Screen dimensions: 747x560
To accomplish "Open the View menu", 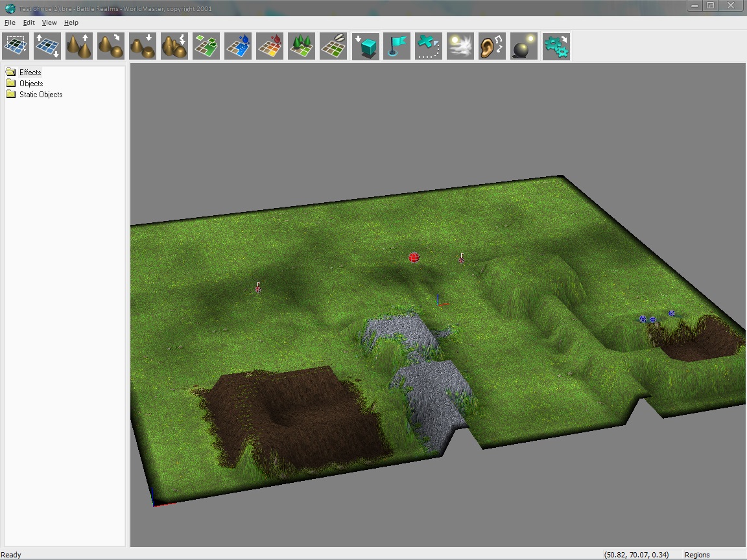I will click(49, 23).
